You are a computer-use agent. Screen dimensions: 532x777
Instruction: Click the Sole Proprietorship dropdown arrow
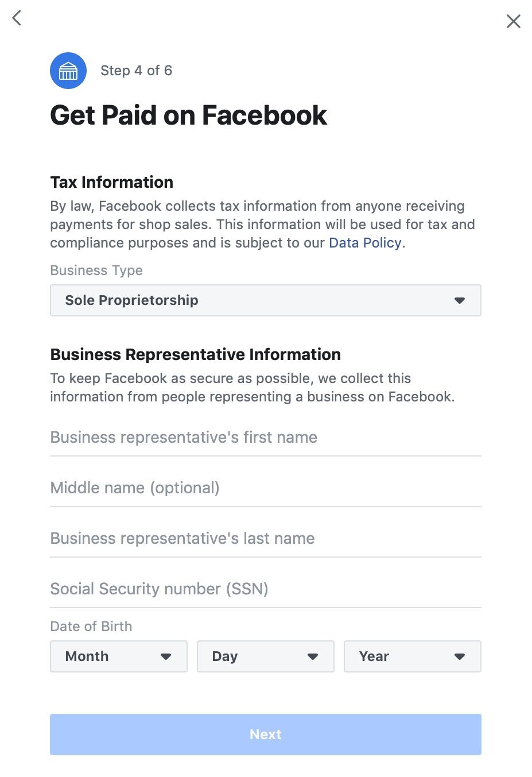pos(460,300)
